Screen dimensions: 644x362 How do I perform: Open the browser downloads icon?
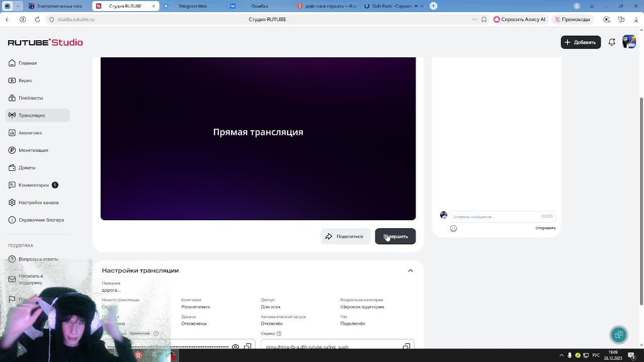[x=636, y=19]
